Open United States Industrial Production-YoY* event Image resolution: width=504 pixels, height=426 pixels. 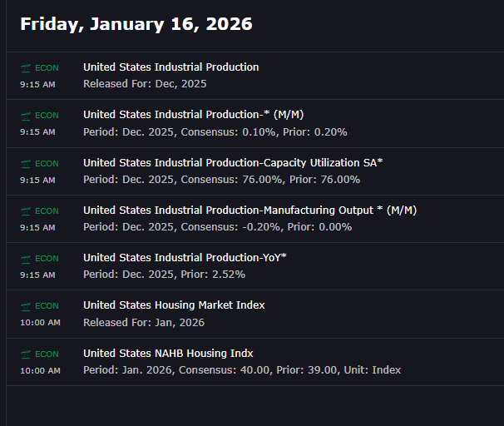click(185, 258)
